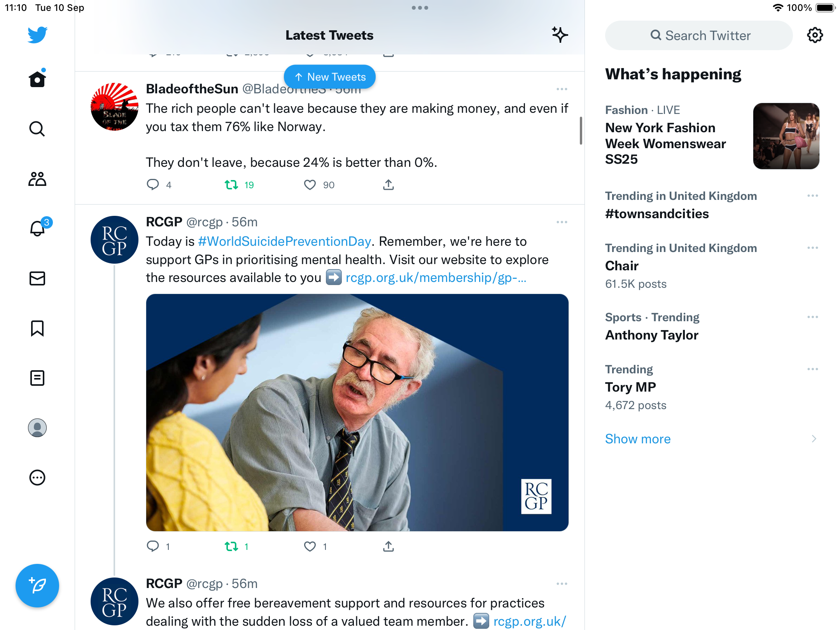This screenshot has width=840, height=630.
Task: Open New York Fashion Week Womenswear SS25
Action: click(x=665, y=143)
